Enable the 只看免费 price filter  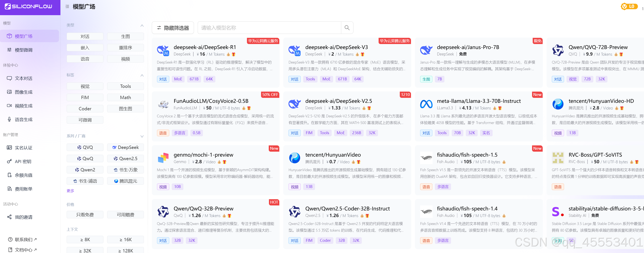(85, 215)
